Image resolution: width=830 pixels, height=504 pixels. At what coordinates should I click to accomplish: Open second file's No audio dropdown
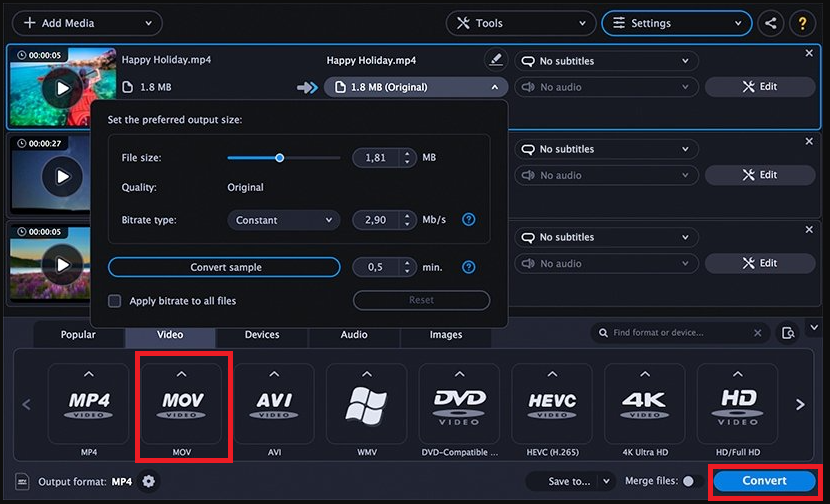click(606, 175)
